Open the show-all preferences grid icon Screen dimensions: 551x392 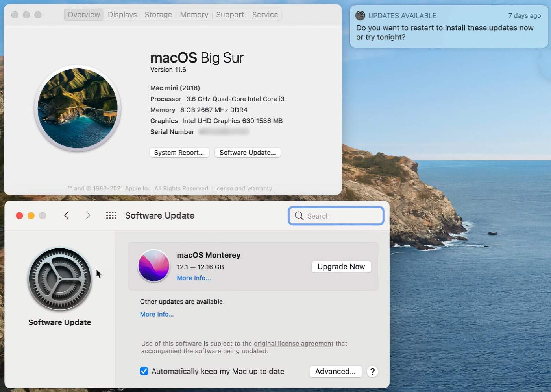coord(111,215)
